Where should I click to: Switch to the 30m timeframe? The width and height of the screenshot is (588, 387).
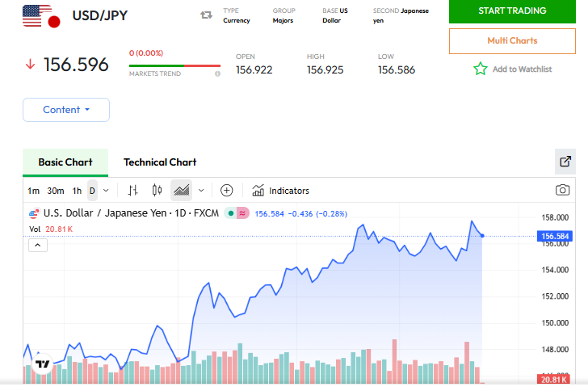tap(56, 191)
